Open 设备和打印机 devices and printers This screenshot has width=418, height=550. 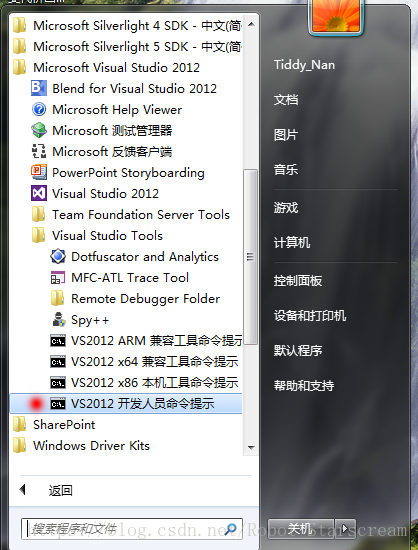coord(310,316)
